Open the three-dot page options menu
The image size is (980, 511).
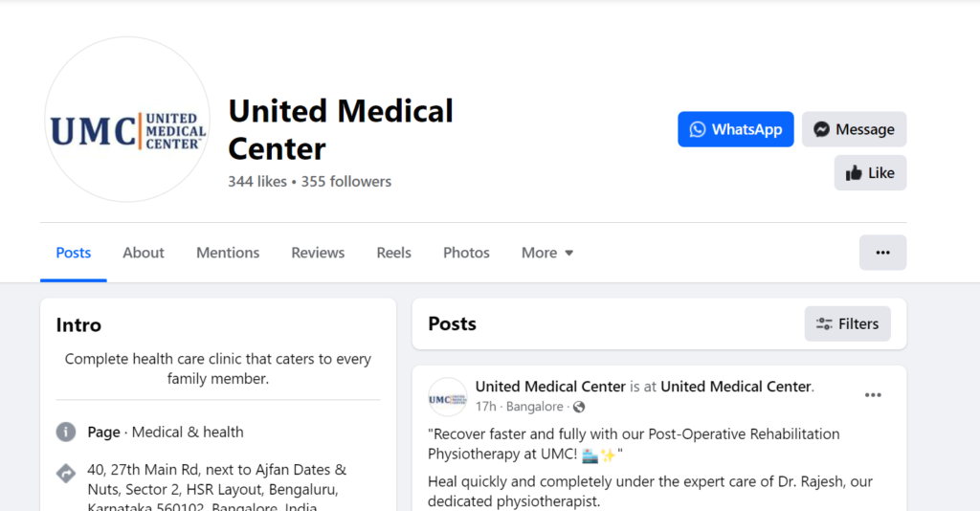[882, 253]
